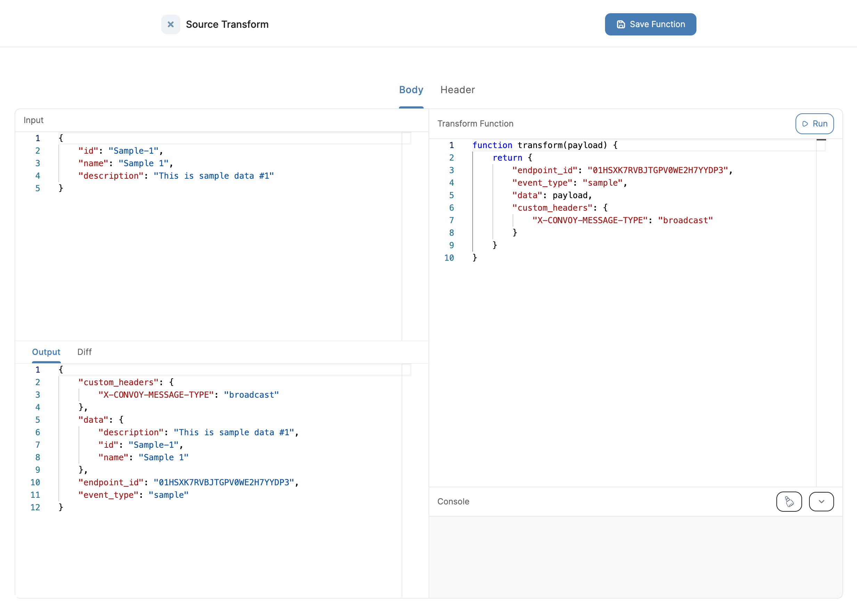The image size is (857, 616).
Task: Switch to the Header tab
Action: tap(457, 90)
